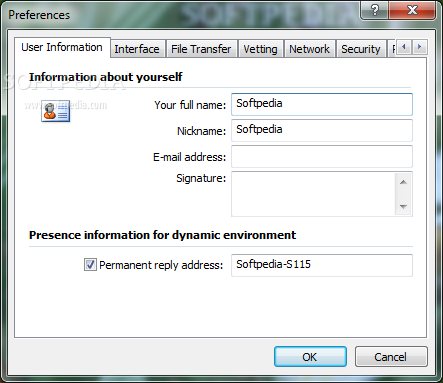
Task: Open the File Transfer tab
Action: pos(201,49)
